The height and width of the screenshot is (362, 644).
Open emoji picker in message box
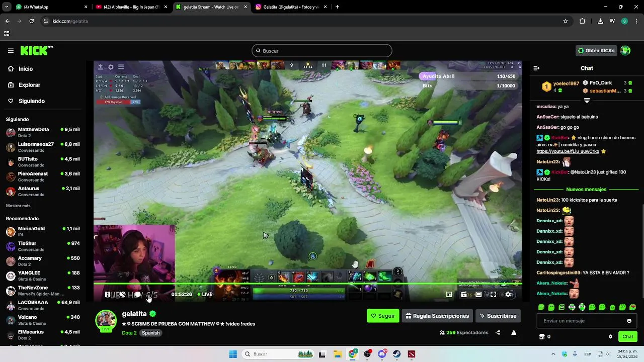(x=629, y=321)
